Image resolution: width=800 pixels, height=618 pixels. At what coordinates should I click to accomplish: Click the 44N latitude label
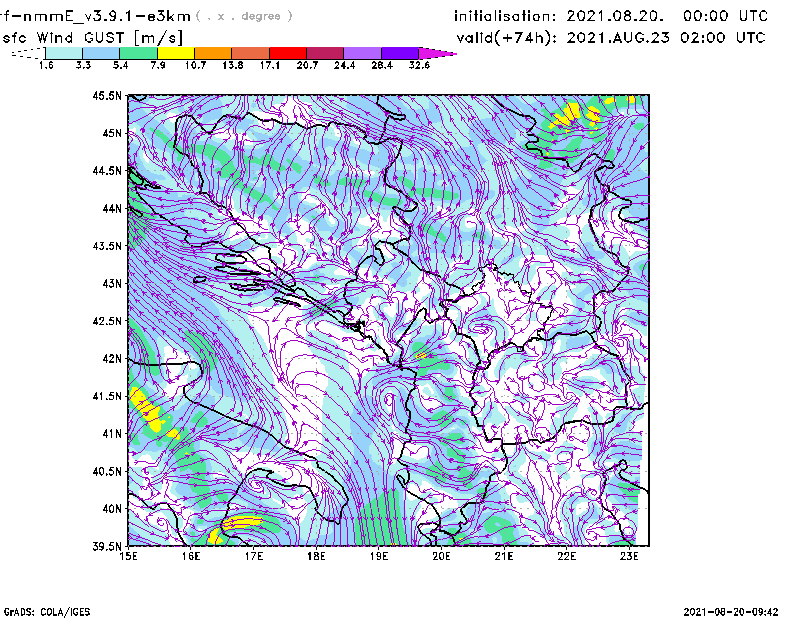pos(112,208)
